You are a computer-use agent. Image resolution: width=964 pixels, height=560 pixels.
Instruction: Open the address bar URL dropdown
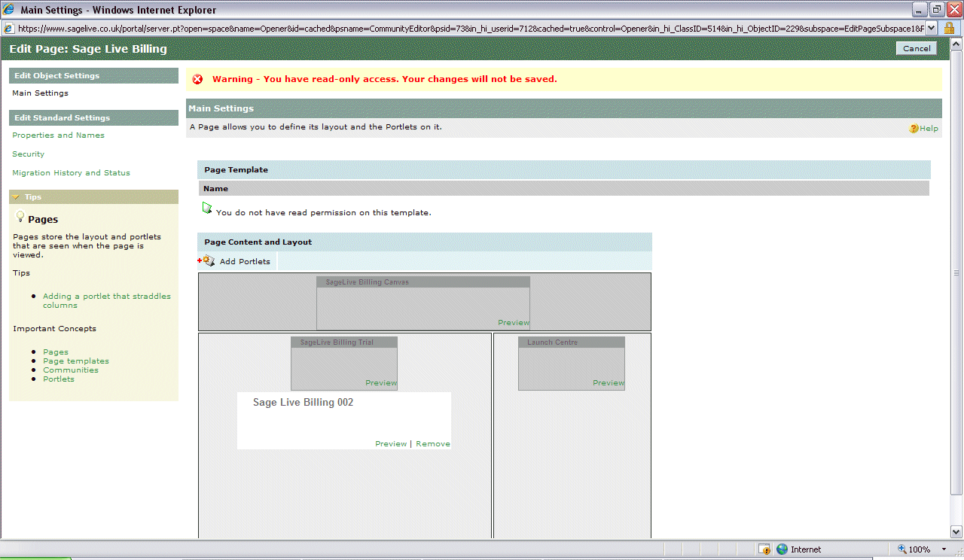point(931,28)
